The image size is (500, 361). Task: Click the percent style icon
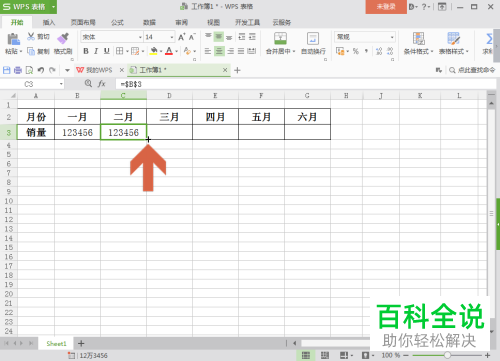click(x=356, y=51)
